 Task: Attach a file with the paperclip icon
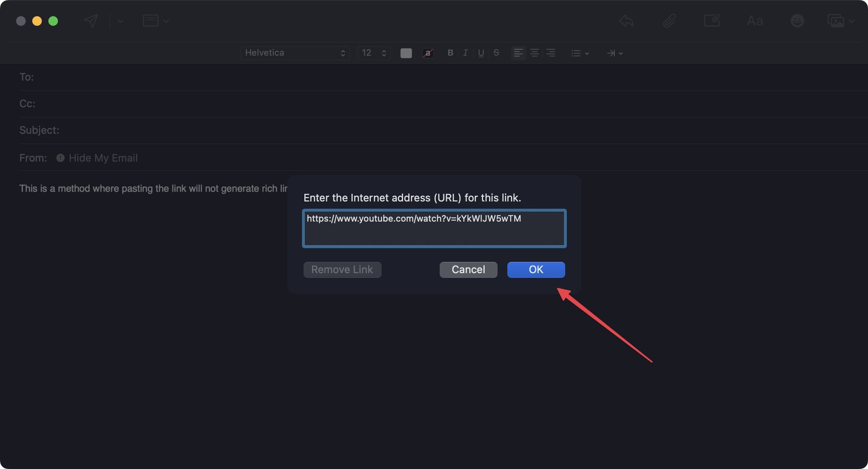pos(669,20)
